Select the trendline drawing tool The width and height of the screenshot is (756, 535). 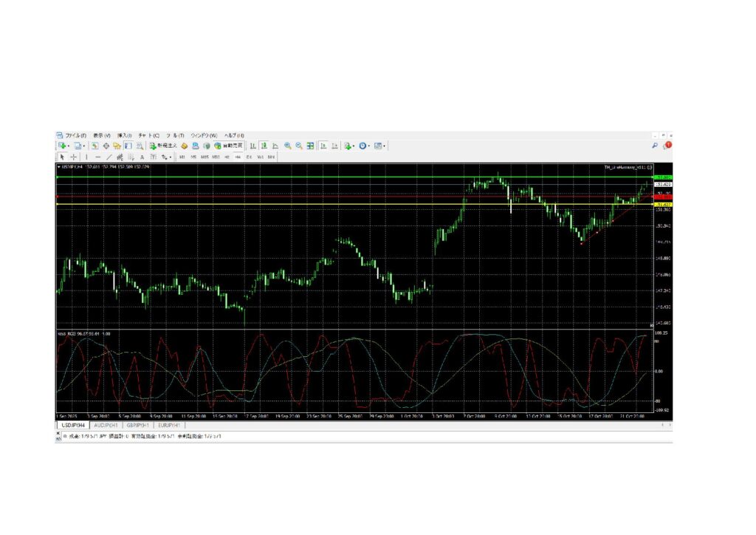pos(109,157)
